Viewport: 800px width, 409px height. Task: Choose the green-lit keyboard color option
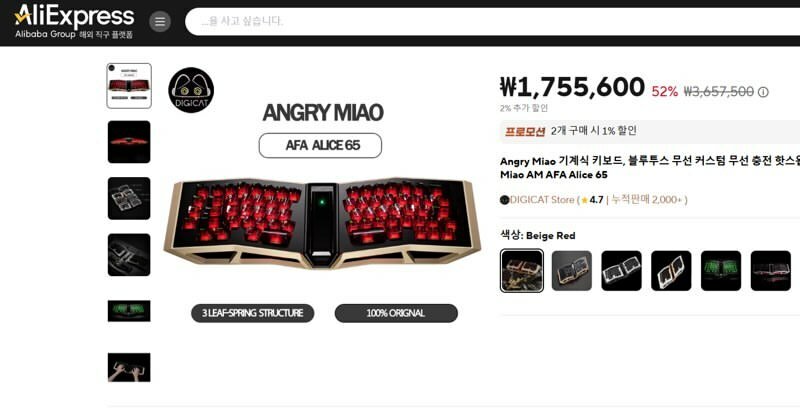coord(721,271)
